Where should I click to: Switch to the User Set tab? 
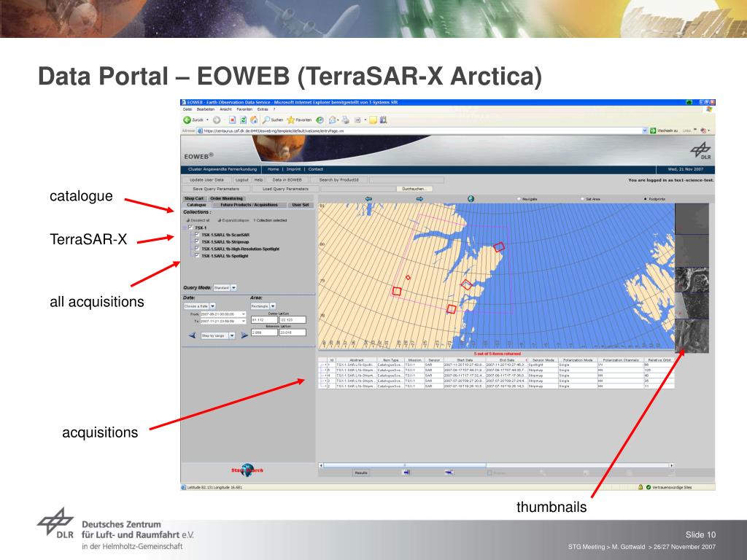coord(300,205)
